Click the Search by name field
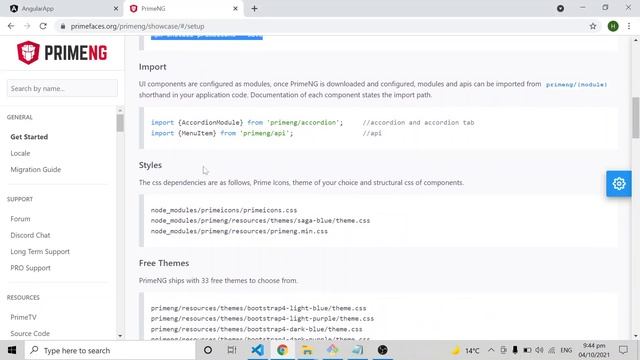640x360 pixels. point(62,88)
